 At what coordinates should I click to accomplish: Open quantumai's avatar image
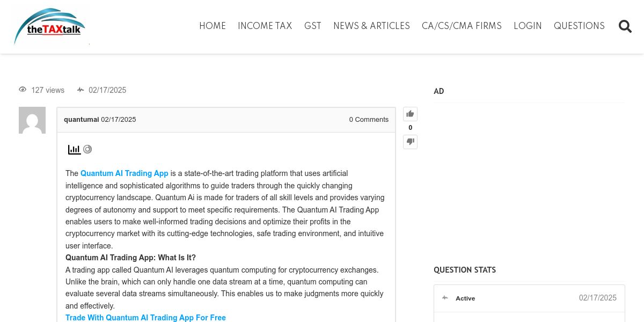point(32,120)
